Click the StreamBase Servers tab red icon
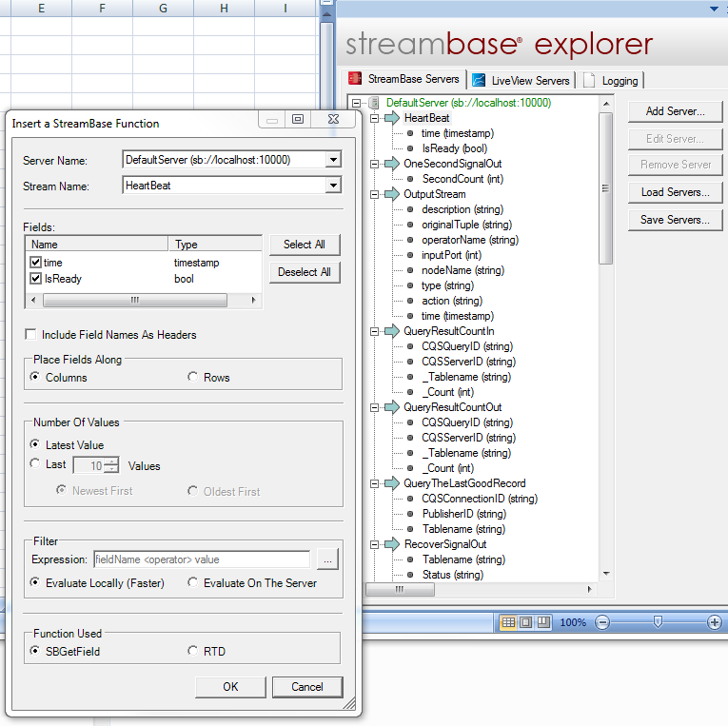 click(355, 78)
